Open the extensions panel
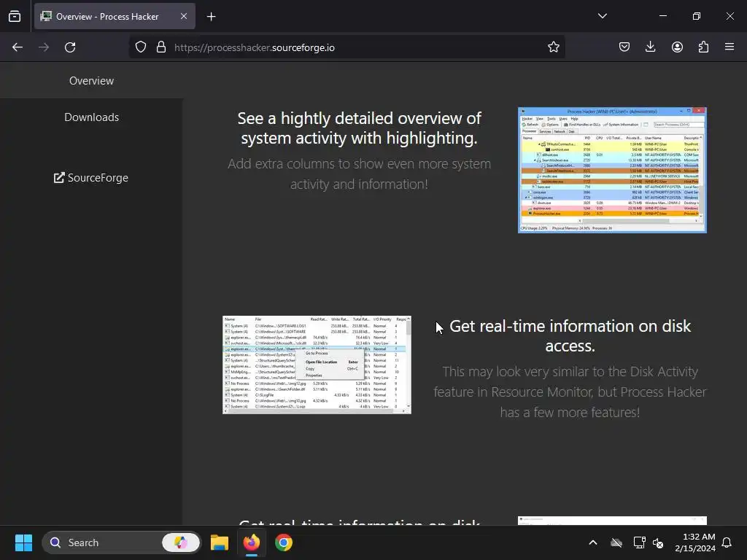 (x=703, y=47)
